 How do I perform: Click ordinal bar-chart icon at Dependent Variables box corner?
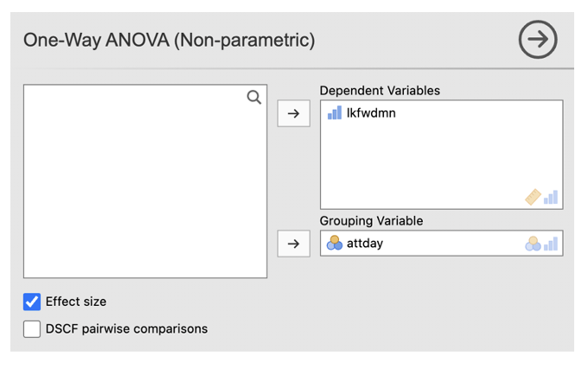551,197
